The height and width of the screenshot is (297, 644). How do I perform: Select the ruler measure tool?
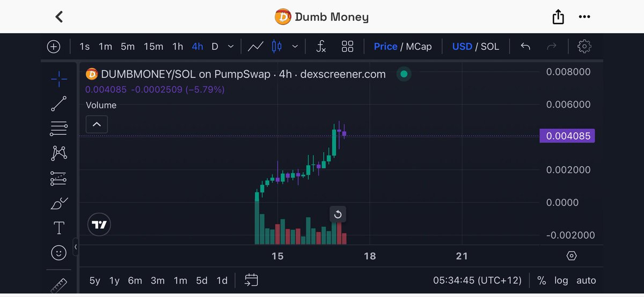coord(58,286)
